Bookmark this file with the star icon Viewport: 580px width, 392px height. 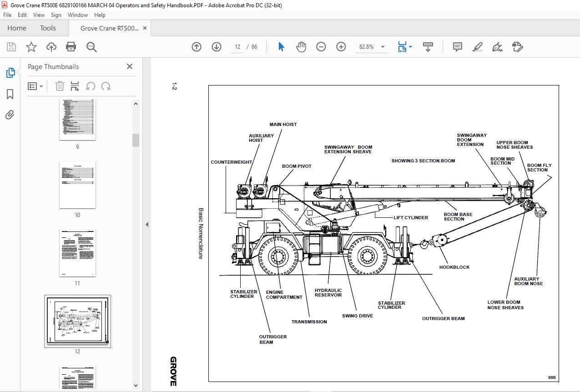[x=31, y=47]
